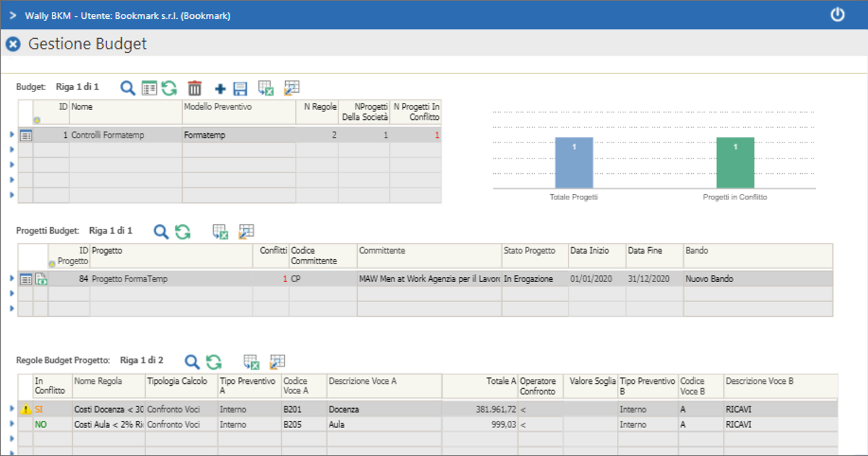Sort rules by Descrizione Voce B header
Screen dimensions: 868x456
(x=781, y=386)
